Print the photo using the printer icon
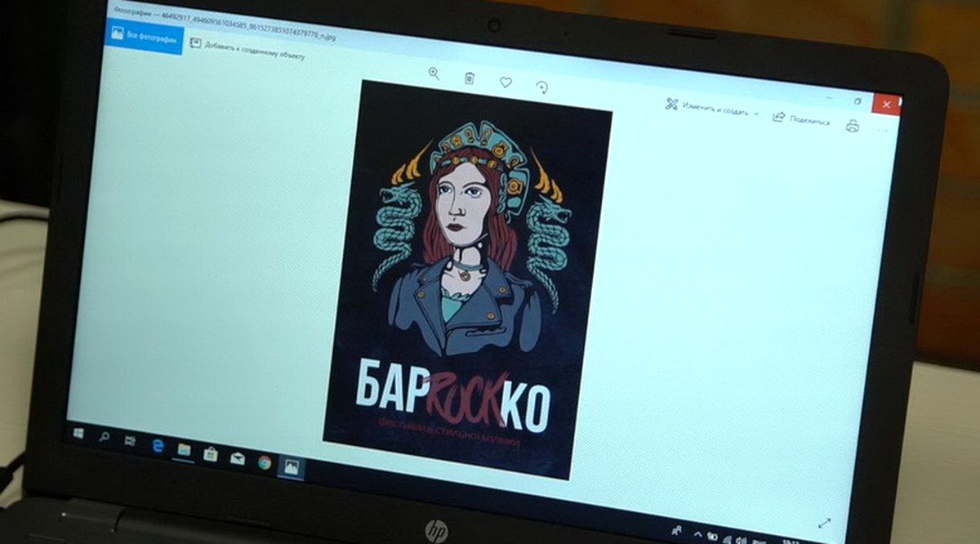Image resolution: width=980 pixels, height=544 pixels. click(853, 126)
